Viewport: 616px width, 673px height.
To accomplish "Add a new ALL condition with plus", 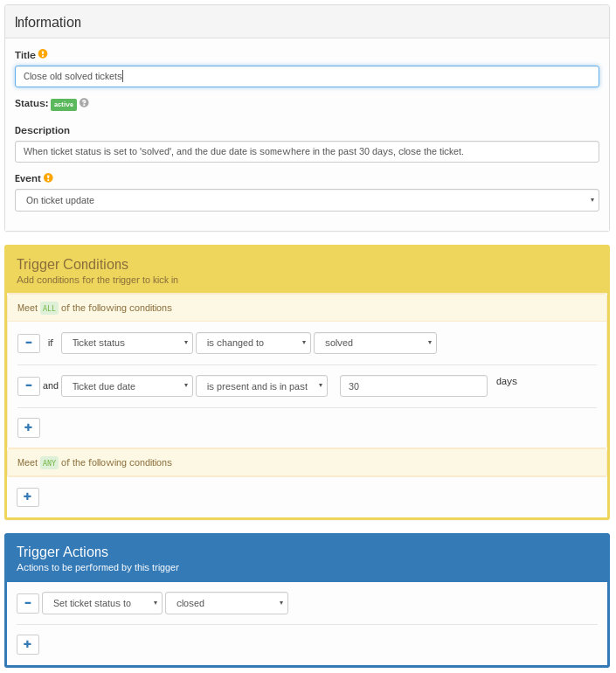I will point(29,427).
